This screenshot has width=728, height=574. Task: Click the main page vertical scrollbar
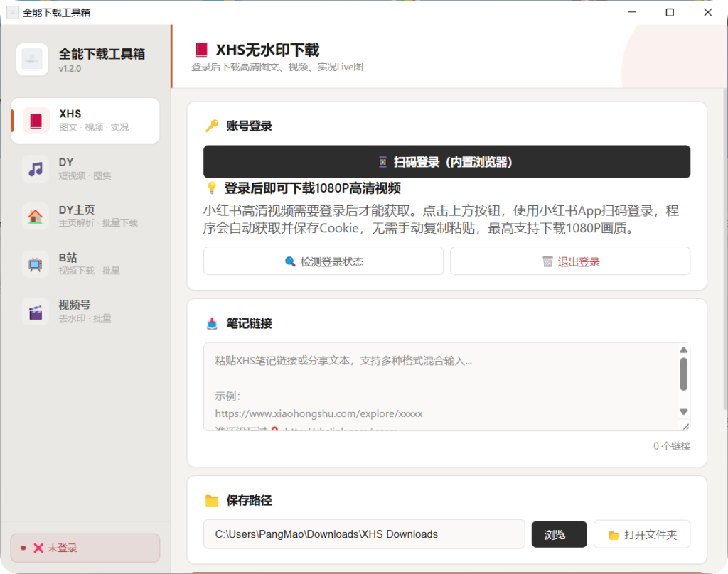coord(725,249)
